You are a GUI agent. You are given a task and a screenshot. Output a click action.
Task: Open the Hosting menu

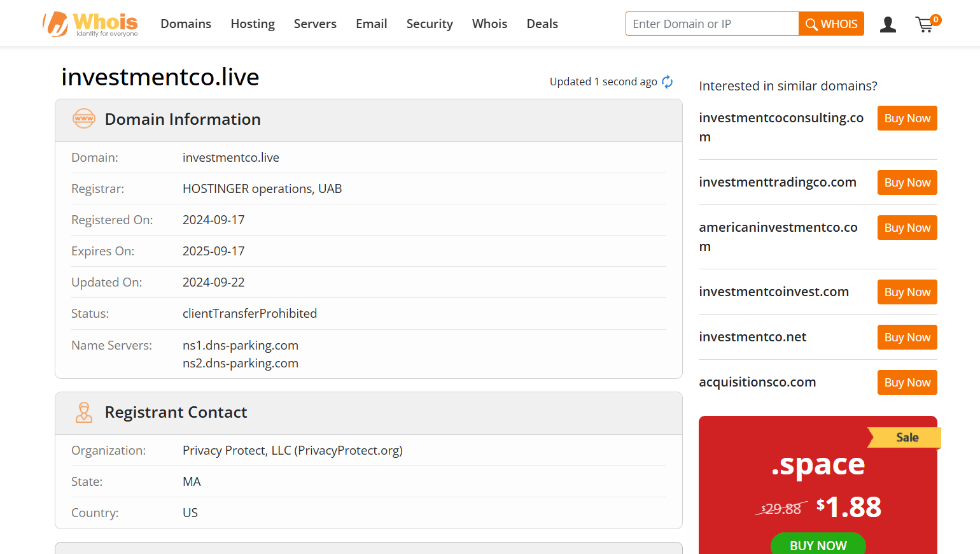click(253, 24)
